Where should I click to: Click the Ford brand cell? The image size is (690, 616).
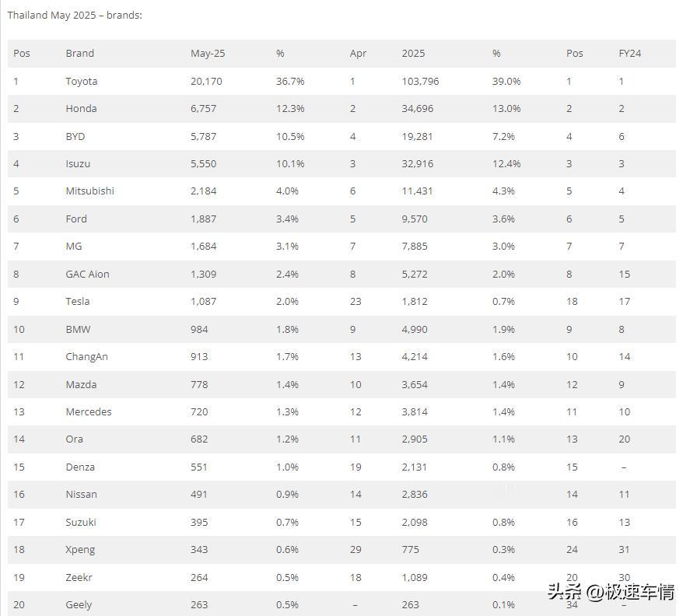pos(76,219)
